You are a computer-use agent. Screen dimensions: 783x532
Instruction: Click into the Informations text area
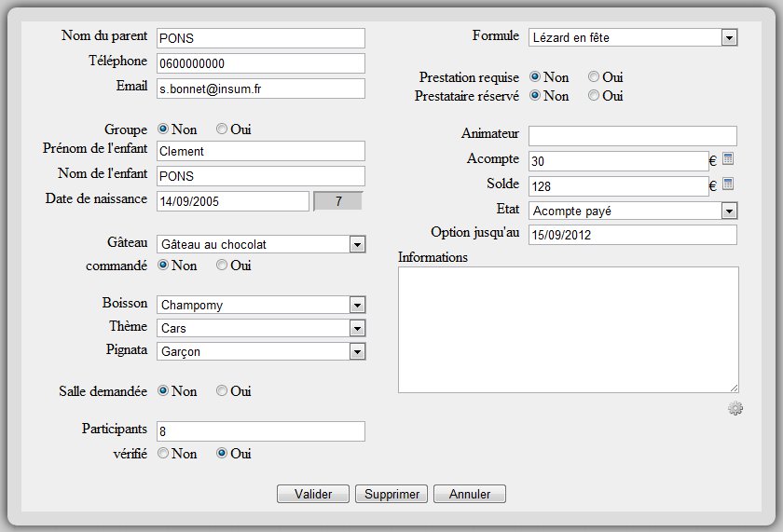point(568,329)
